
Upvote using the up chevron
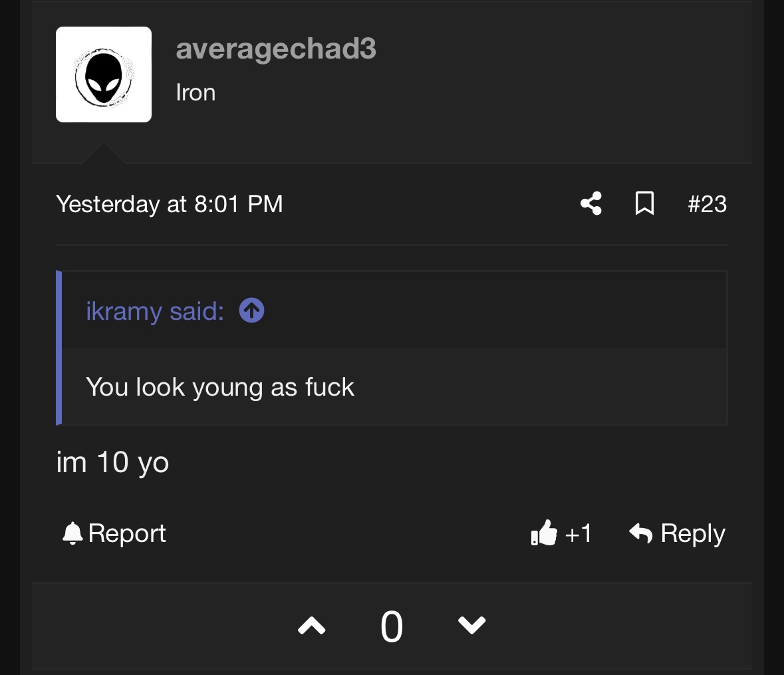coord(311,626)
